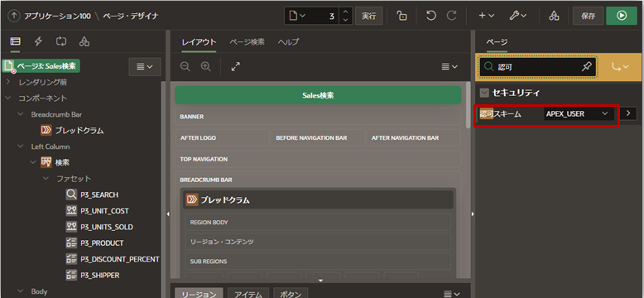Click the pin icon in property filter

[x=586, y=67]
